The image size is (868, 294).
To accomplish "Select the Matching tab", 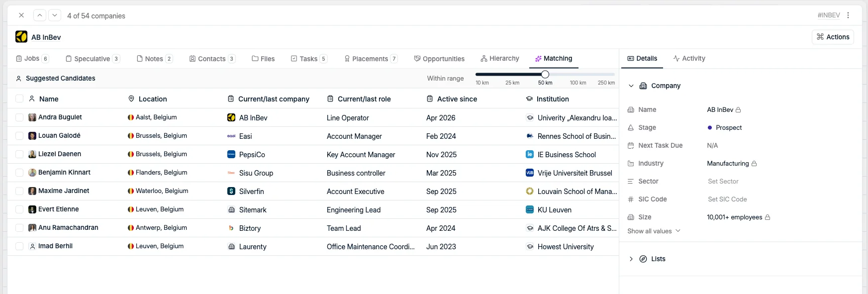I will (x=554, y=59).
